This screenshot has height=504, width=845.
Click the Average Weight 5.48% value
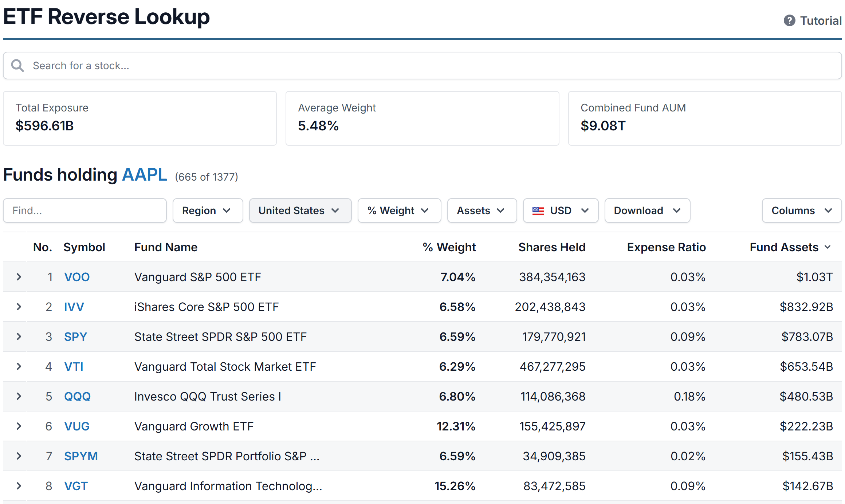point(318,126)
